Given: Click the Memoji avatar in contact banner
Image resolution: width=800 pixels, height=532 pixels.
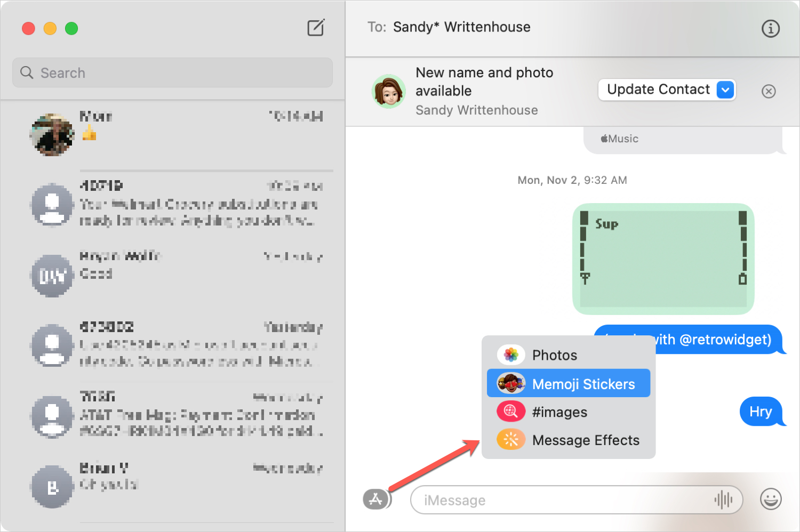Looking at the screenshot, I should 389,91.
